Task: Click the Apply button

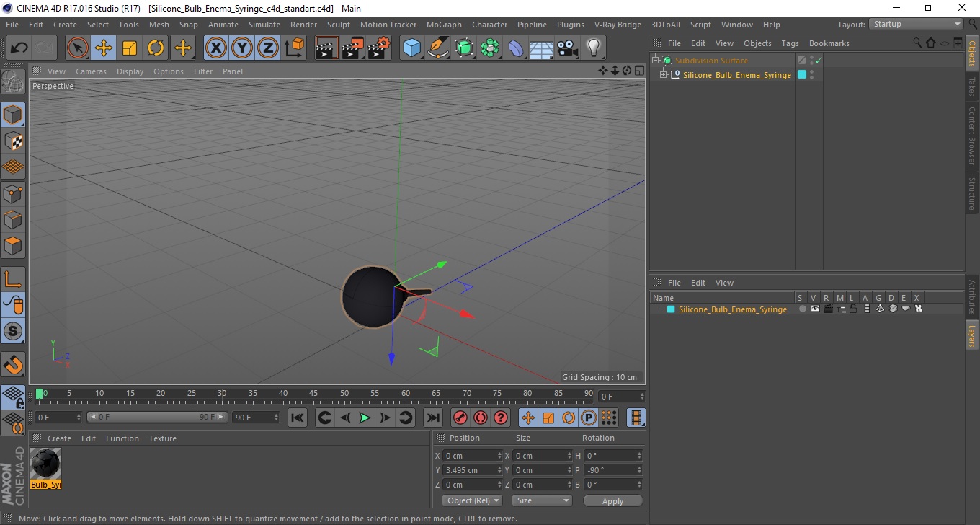Action: 612,500
